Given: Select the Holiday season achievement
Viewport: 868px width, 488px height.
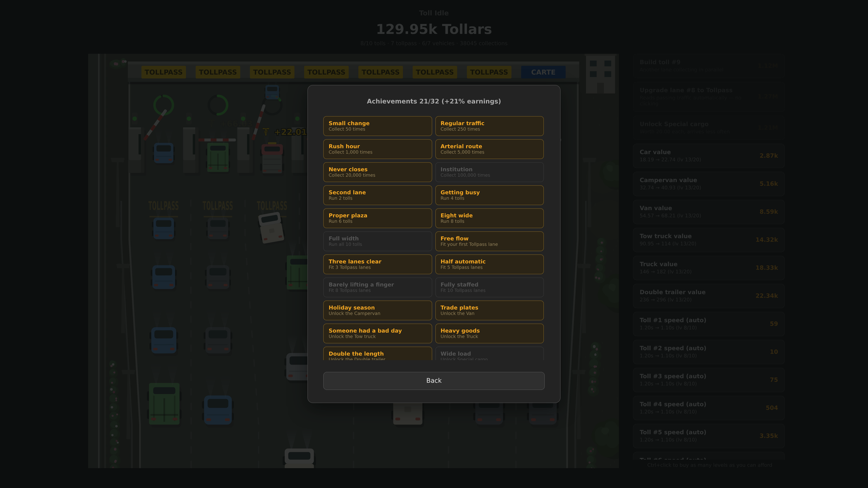Looking at the screenshot, I should (377, 310).
